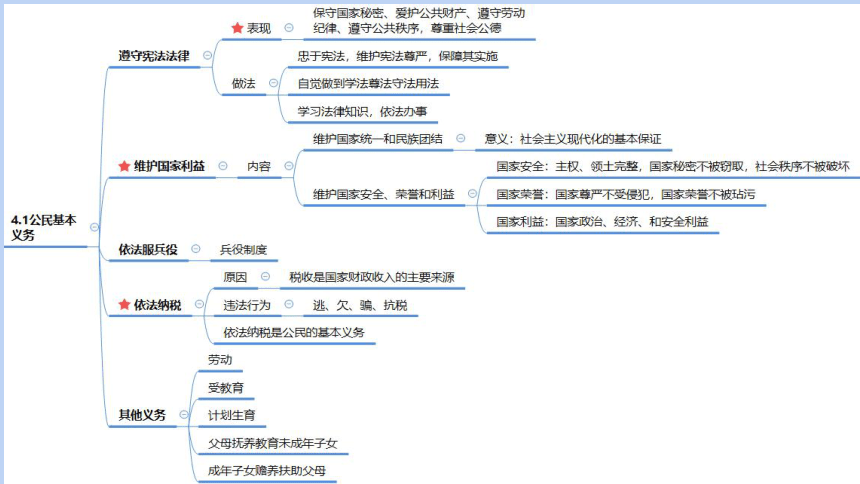Select node 逃、欠、骗、抗税
Screen dimensions: 860x484
[360, 305]
